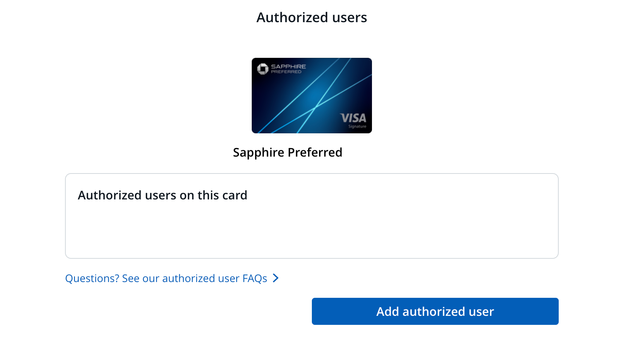Click the Questions? text before the FAQs link

(x=92, y=278)
